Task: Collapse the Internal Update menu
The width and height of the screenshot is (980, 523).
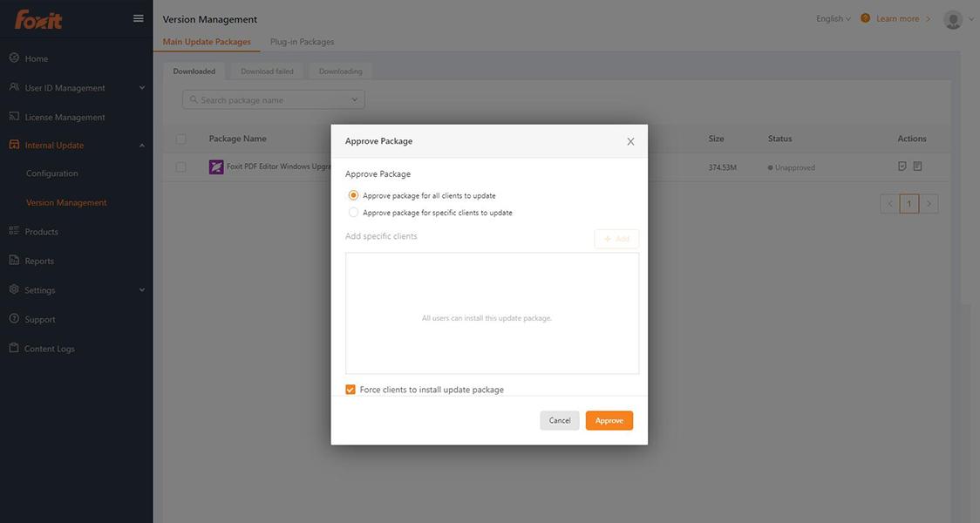Action: pos(142,146)
